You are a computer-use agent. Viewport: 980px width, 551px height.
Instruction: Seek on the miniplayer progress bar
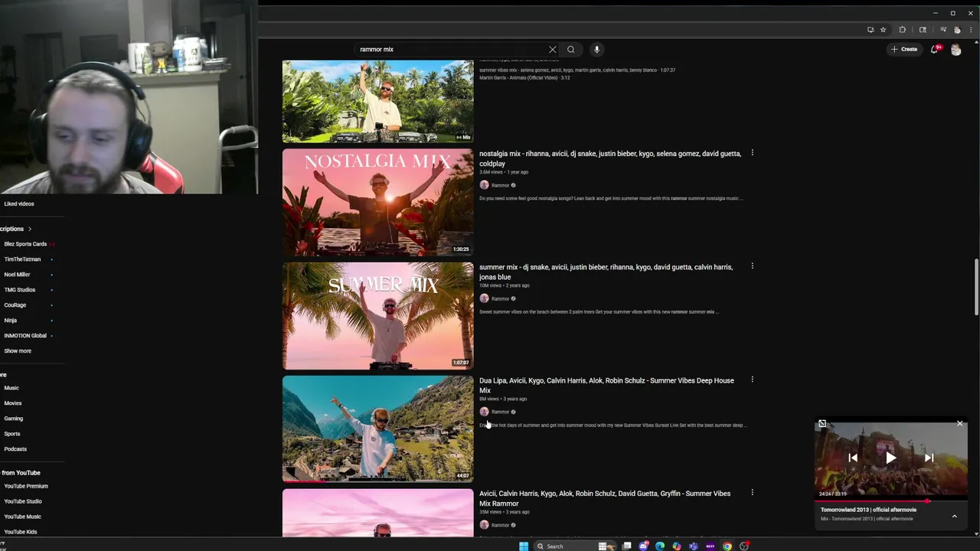point(891,501)
